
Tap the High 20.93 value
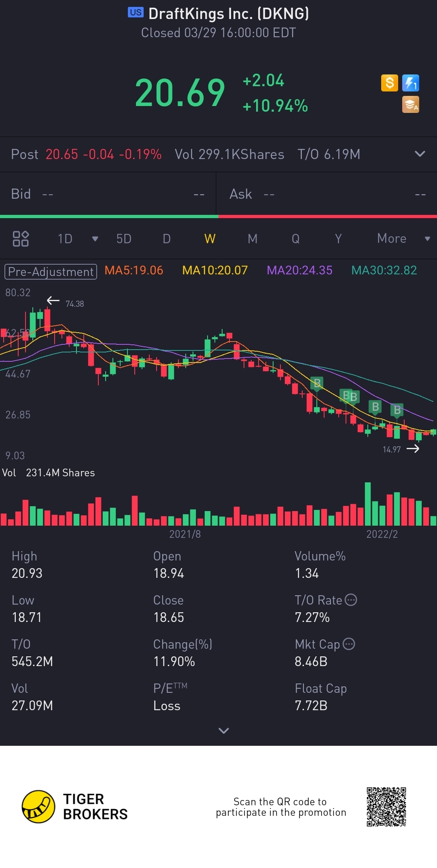27,573
